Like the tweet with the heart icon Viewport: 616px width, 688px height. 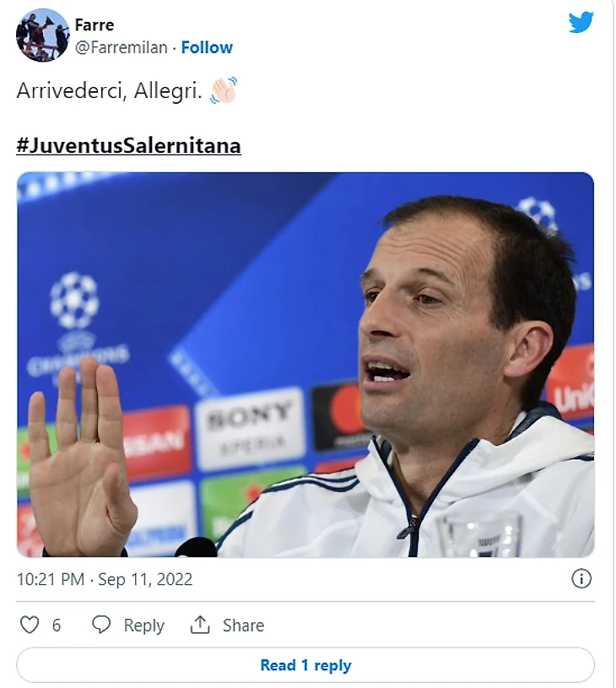coord(30,625)
